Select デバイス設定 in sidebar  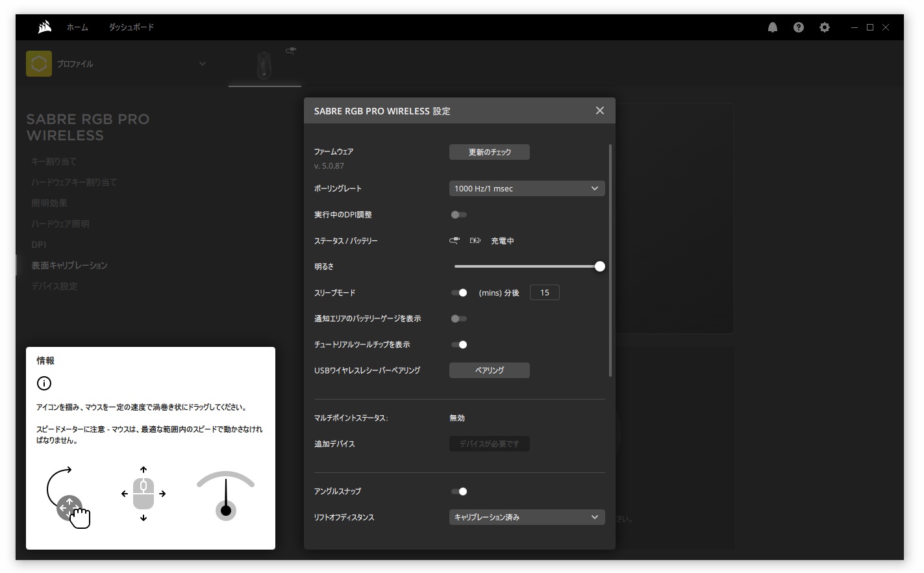pyautogui.click(x=55, y=286)
